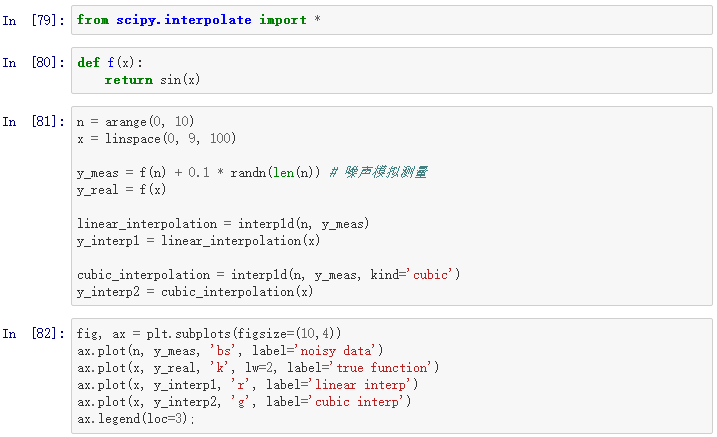Click the linear_interpolation = interp1d line

point(223,224)
